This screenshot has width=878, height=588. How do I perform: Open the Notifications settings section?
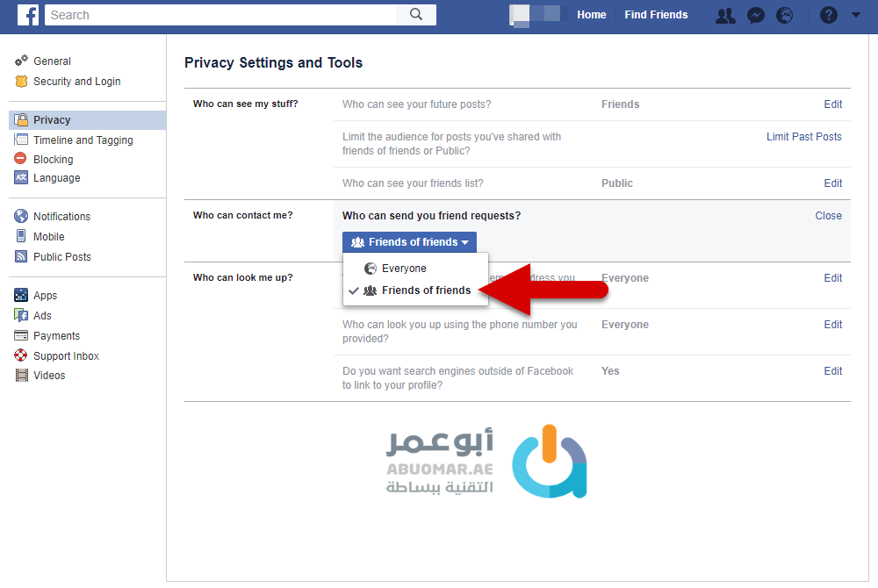[61, 217]
